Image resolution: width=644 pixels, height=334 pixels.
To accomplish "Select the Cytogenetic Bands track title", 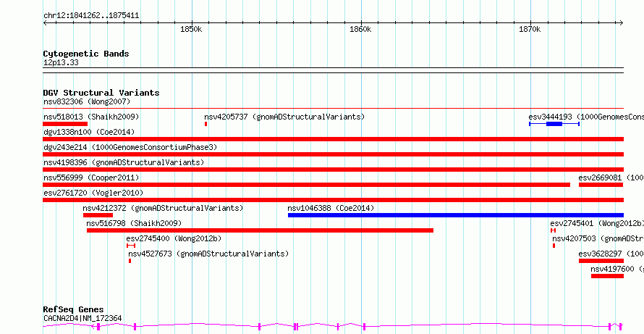I will (x=86, y=54).
